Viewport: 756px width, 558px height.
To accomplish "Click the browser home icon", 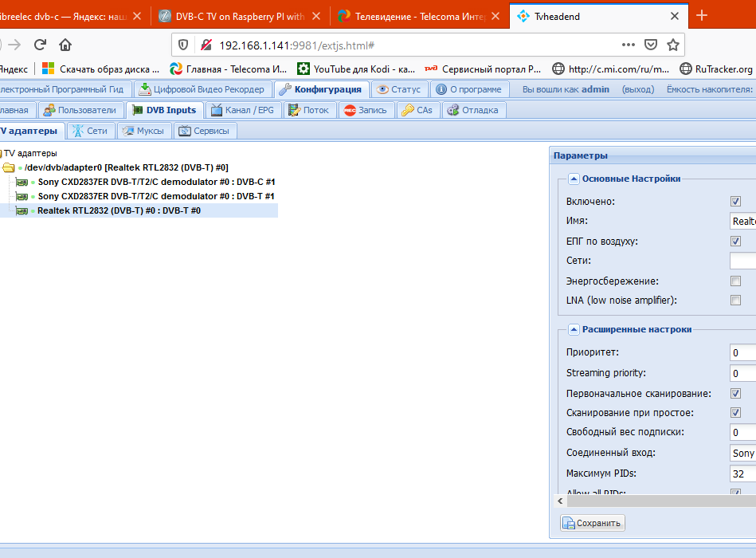I will click(65, 45).
